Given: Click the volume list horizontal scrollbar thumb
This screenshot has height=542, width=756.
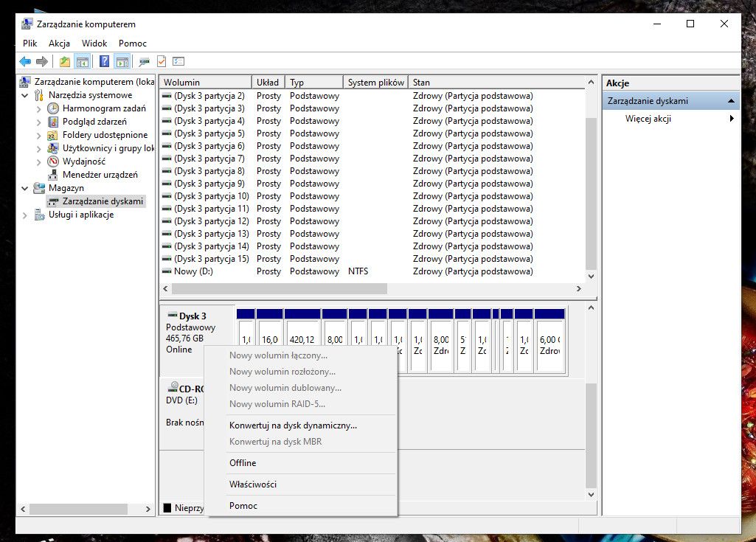Looking at the screenshot, I should pos(279,288).
